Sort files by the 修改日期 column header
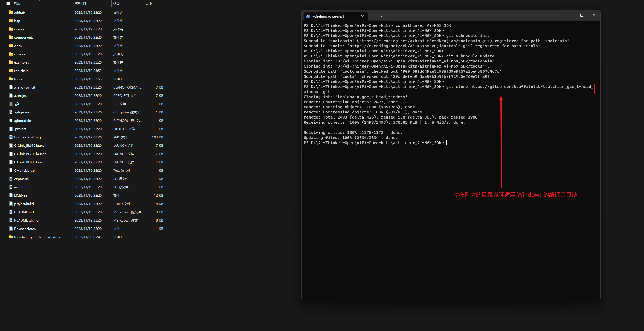The width and height of the screenshot is (644, 331). (81, 3)
